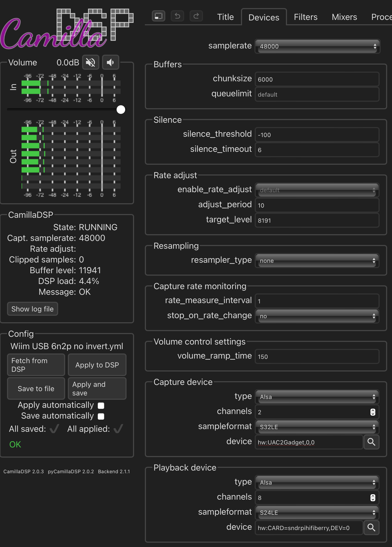This screenshot has width=392, height=547.
Task: Click Save to file button
Action: coord(36,389)
